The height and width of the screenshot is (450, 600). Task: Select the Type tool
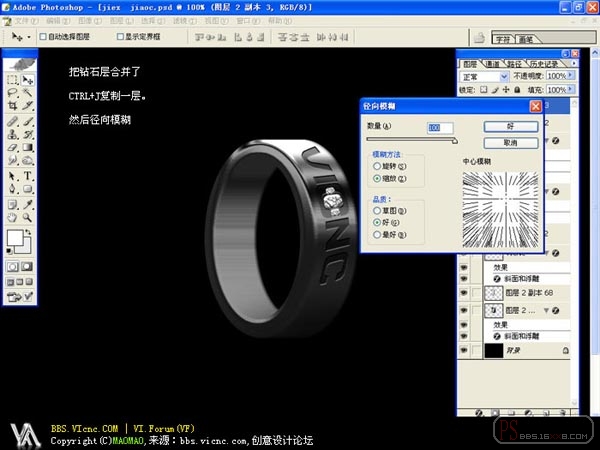tap(28, 176)
